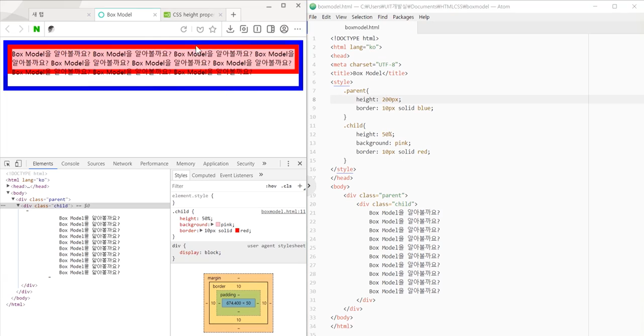Open the browser user profile icon
Image resolution: width=644 pixels, height=336 pixels.
click(284, 29)
